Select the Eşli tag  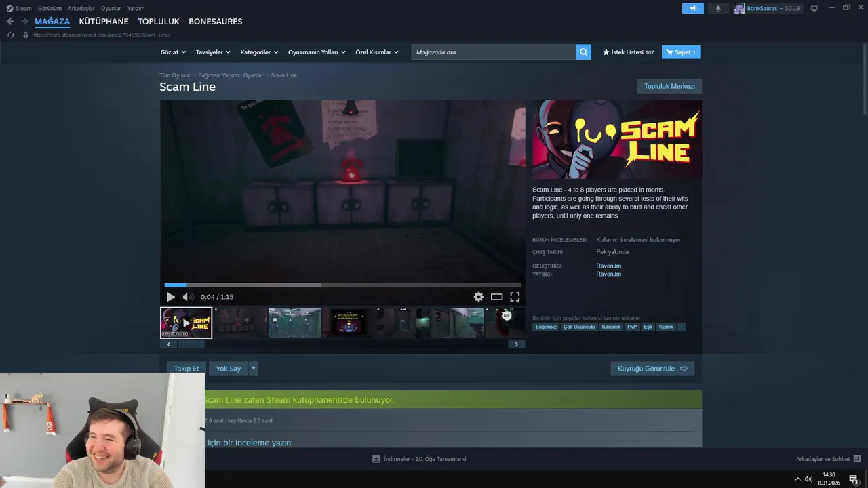coord(648,327)
